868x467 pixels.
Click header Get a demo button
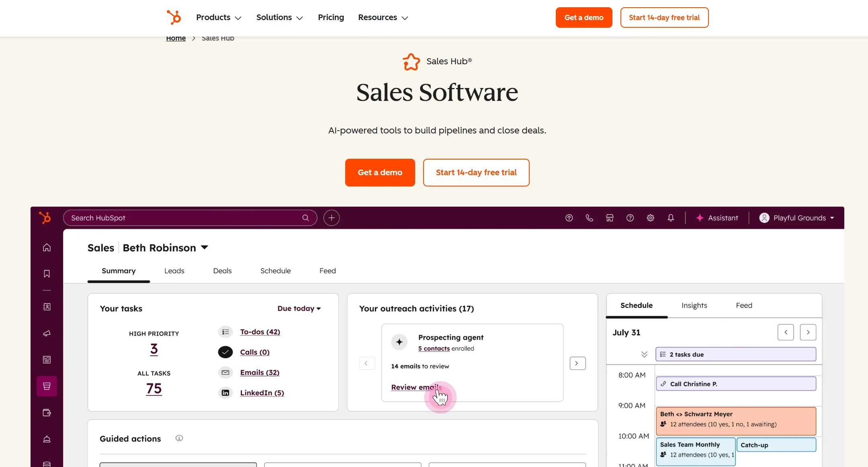pyautogui.click(x=584, y=17)
